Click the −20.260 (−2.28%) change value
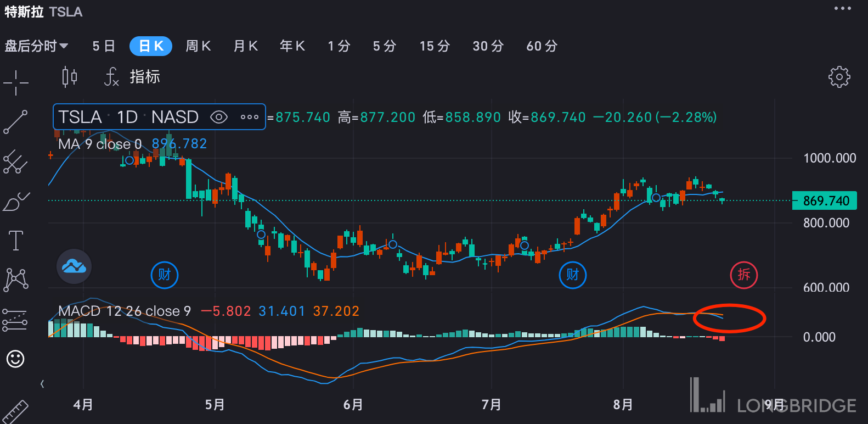Viewport: 868px width, 424px height. click(655, 117)
